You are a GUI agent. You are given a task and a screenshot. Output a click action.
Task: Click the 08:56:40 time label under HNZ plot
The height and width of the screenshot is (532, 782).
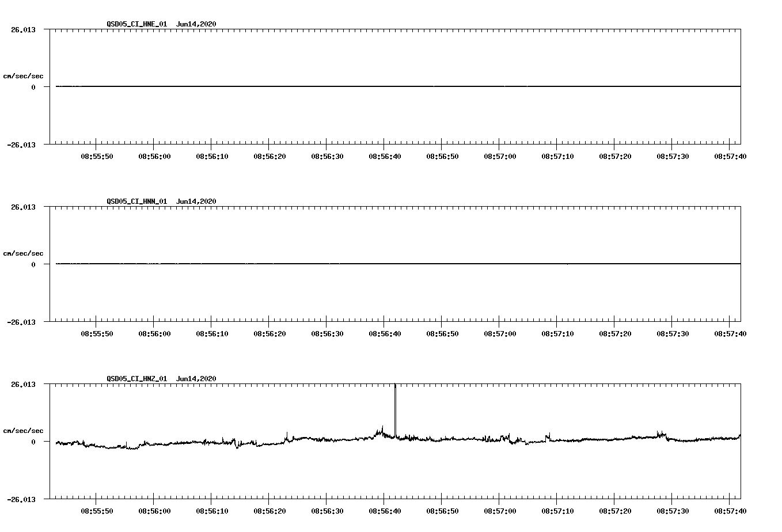[x=385, y=511]
